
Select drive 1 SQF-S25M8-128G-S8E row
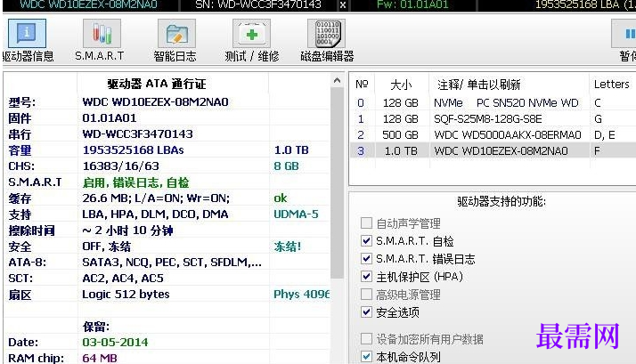(x=493, y=118)
